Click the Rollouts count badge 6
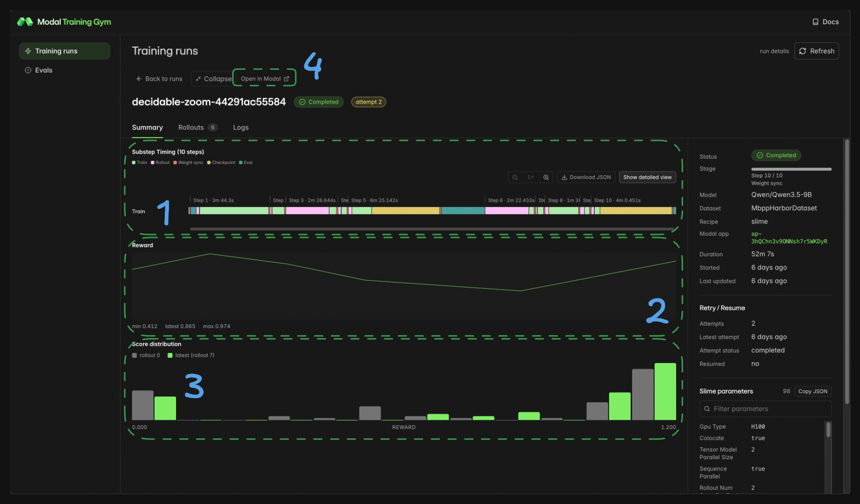 pyautogui.click(x=213, y=128)
